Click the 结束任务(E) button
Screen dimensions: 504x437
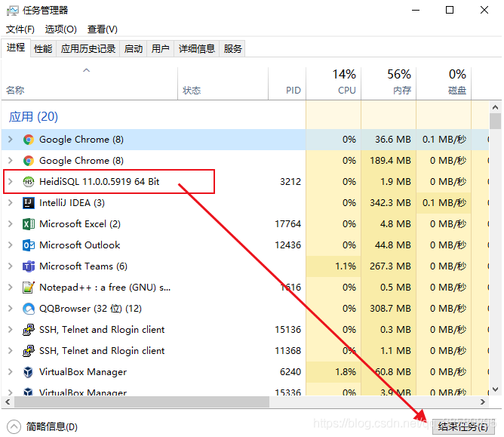463,427
